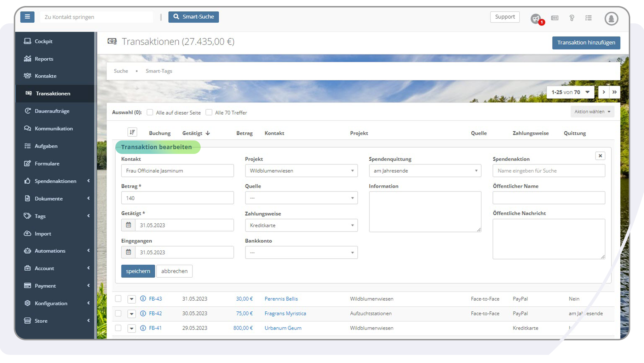644x363 pixels.
Task: Click the question mark help icon
Action: click(x=571, y=18)
